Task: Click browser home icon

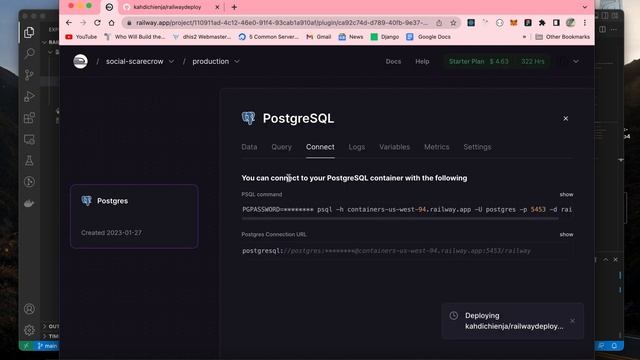Action: pos(111,23)
